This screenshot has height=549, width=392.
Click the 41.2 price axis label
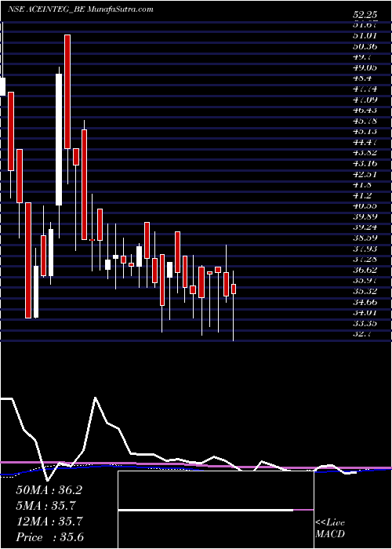(x=362, y=196)
